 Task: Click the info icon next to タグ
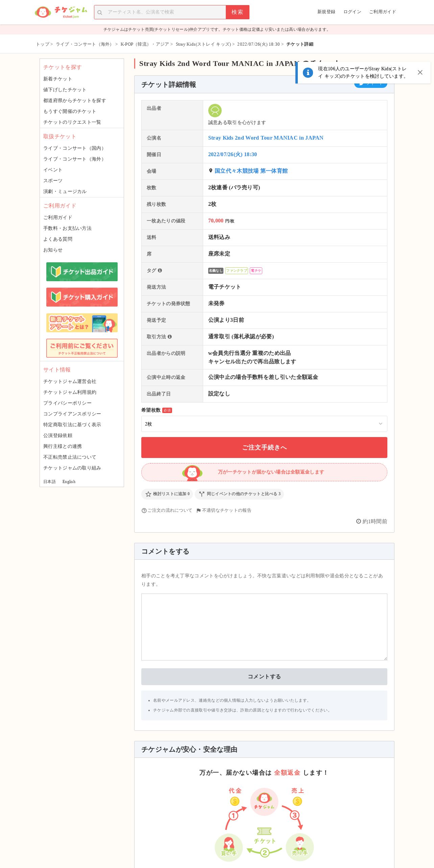pyautogui.click(x=160, y=270)
